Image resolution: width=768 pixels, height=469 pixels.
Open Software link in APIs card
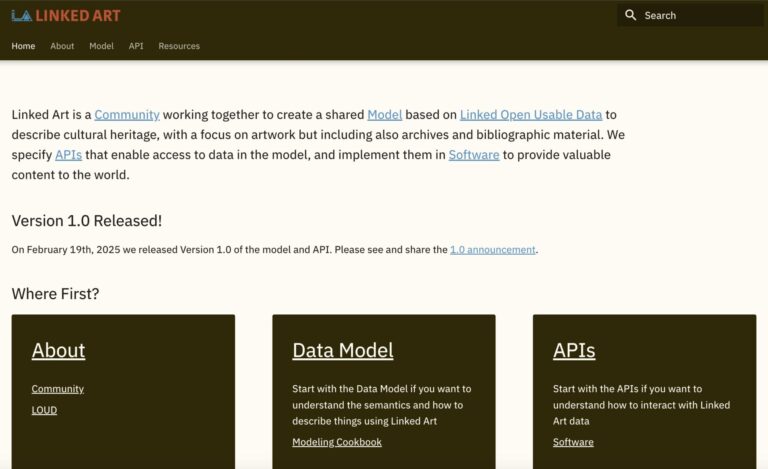coord(573,442)
